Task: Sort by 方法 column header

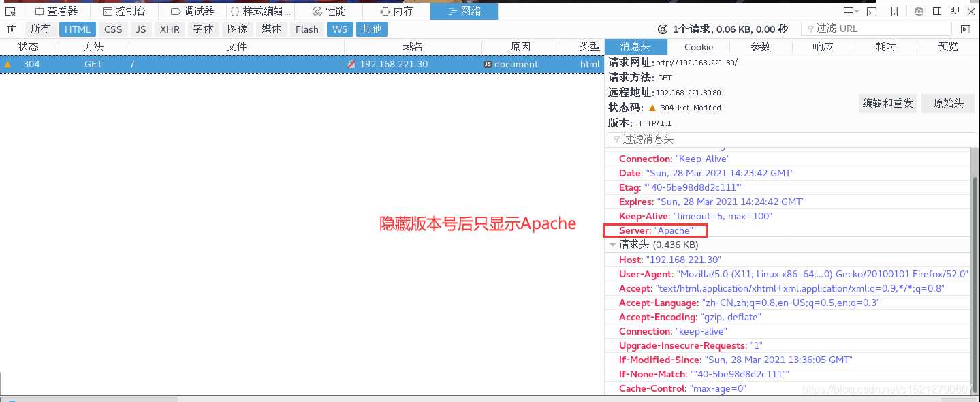Action: tap(94, 46)
